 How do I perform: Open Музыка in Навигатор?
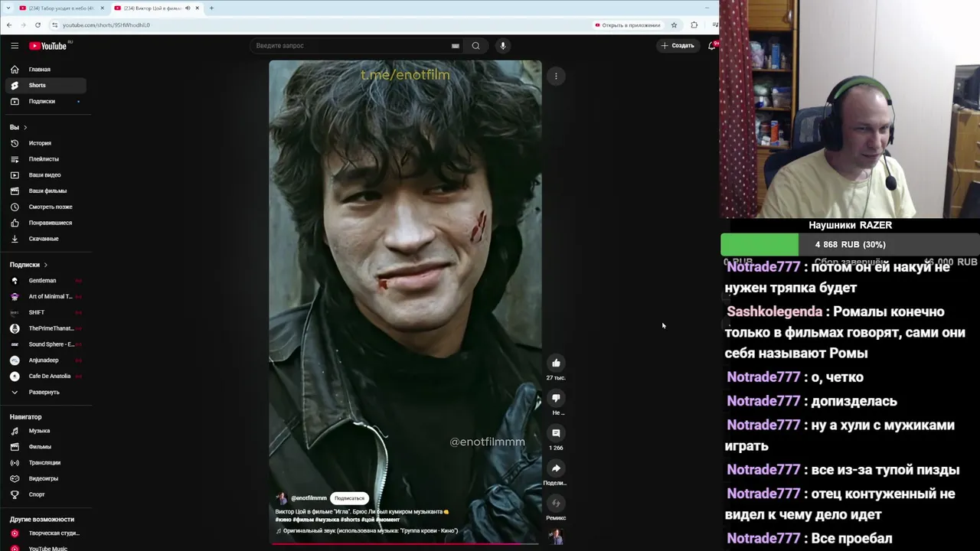pyautogui.click(x=46, y=431)
